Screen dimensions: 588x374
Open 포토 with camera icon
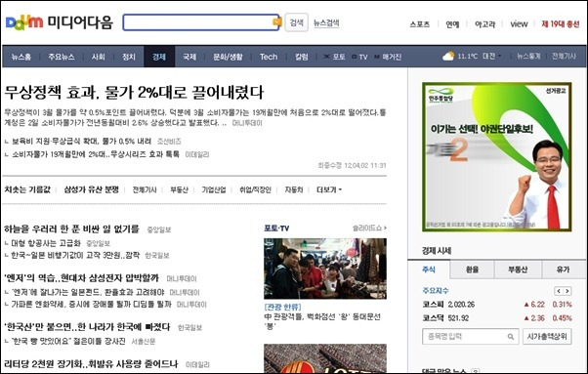point(334,57)
